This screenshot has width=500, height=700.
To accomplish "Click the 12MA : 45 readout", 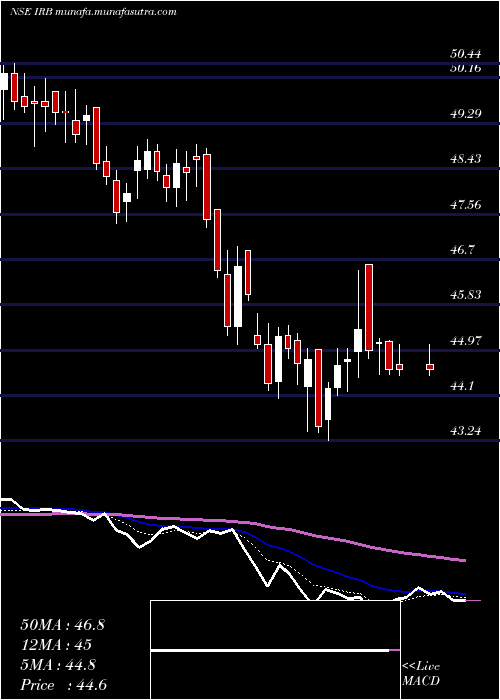I will tap(56, 645).
